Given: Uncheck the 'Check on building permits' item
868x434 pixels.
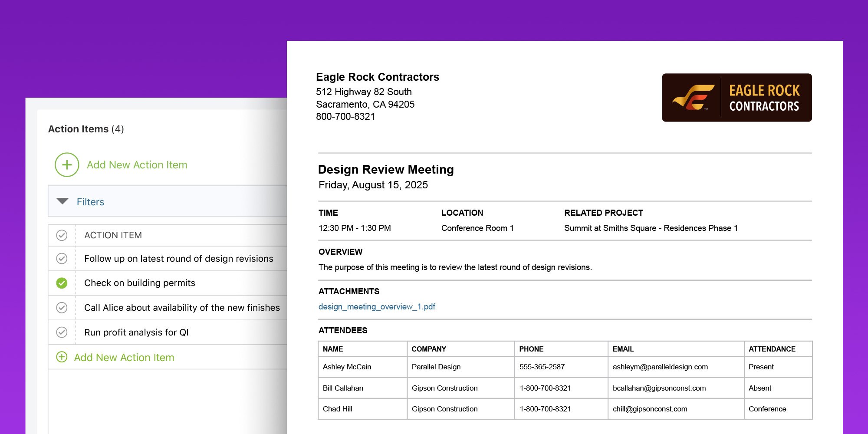Looking at the screenshot, I should pyautogui.click(x=62, y=283).
